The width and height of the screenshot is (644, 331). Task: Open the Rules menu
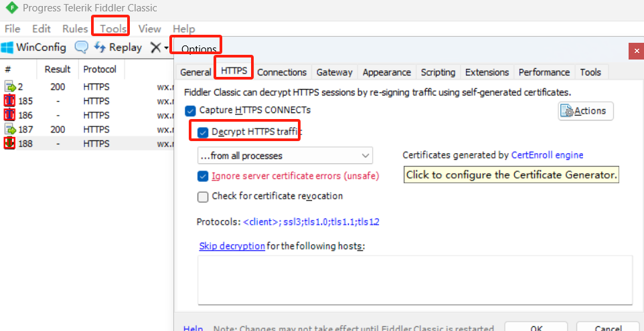[x=75, y=29]
